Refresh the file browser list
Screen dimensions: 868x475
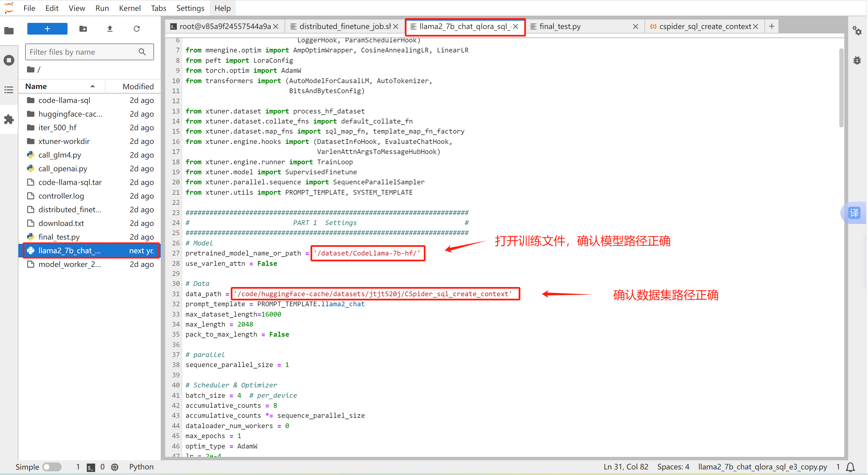(136, 29)
